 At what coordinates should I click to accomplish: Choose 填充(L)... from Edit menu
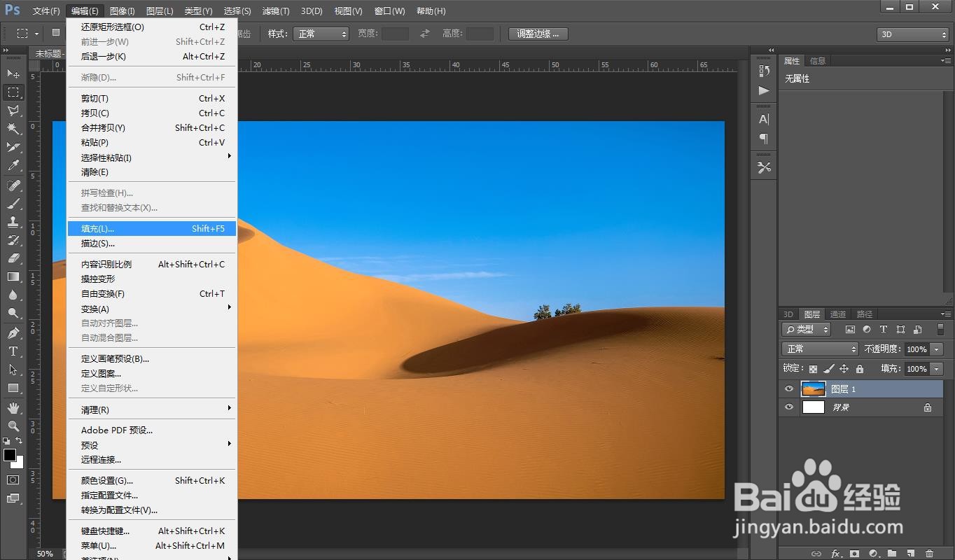[x=152, y=228]
